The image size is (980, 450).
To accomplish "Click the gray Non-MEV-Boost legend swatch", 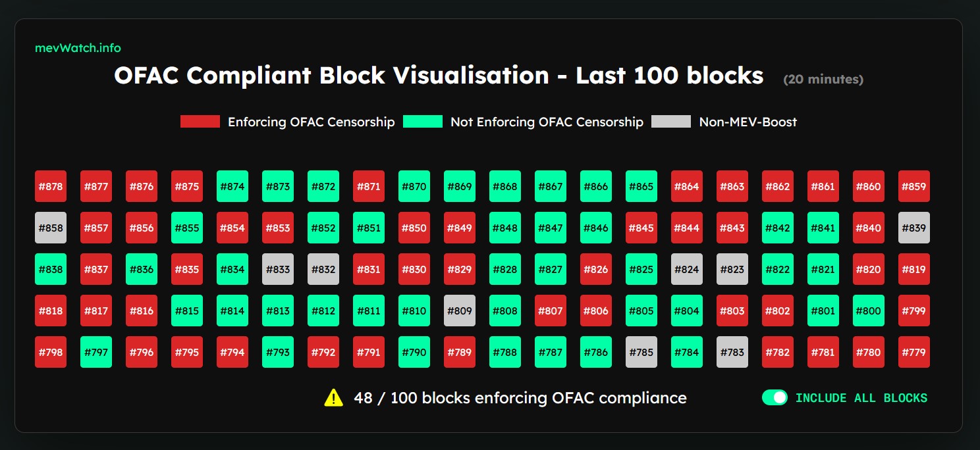I will [671, 122].
